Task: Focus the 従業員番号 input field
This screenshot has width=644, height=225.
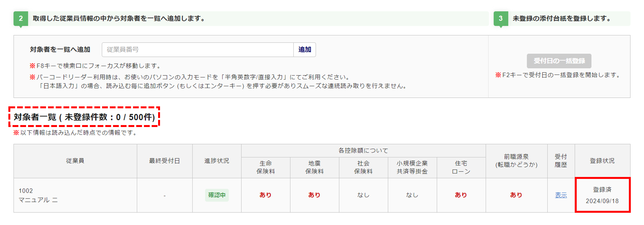Action: [198, 50]
